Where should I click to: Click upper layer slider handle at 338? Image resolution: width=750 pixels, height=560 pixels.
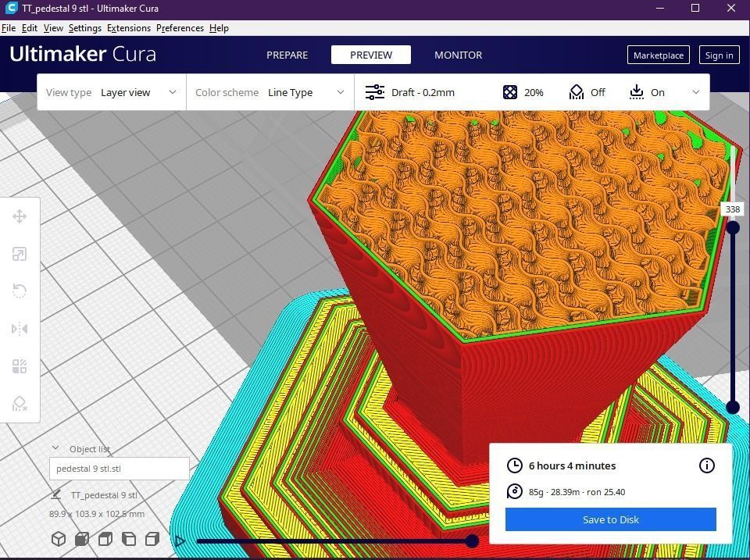[x=733, y=227]
